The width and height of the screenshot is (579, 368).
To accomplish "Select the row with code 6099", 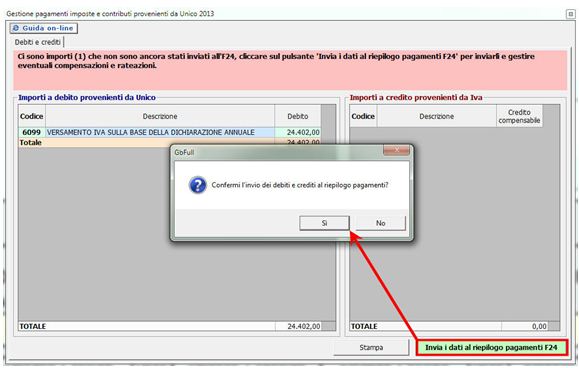I will pos(169,132).
